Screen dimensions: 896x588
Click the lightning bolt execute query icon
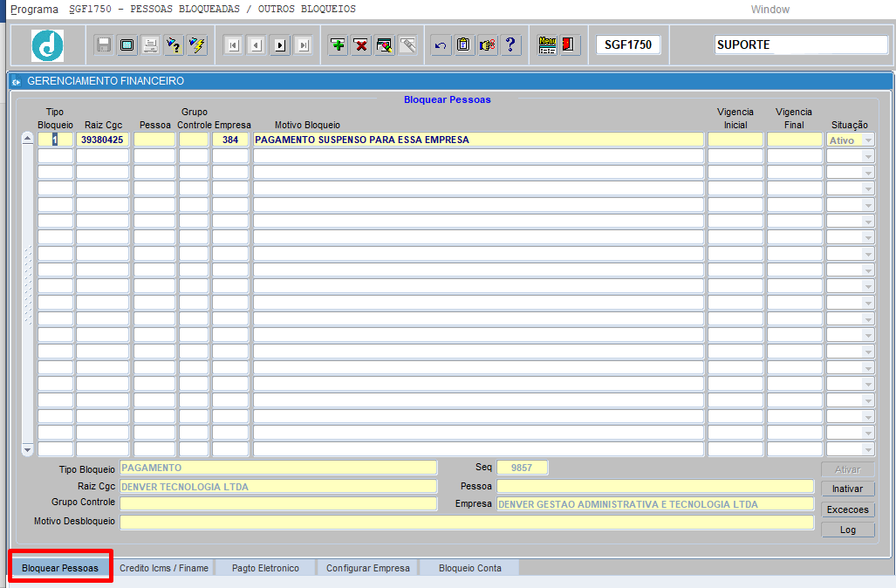[197, 45]
